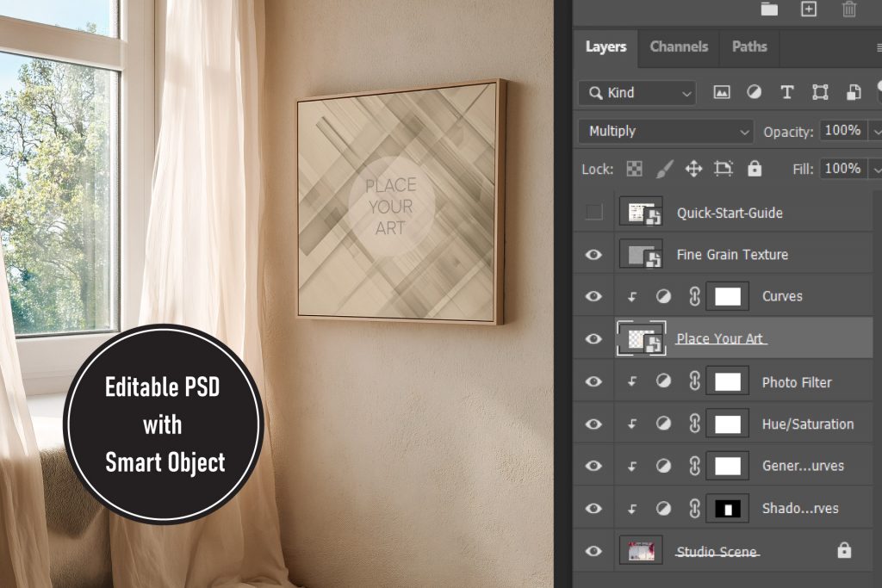882x588 pixels.
Task: Hide the Curves layer
Action: (x=593, y=296)
